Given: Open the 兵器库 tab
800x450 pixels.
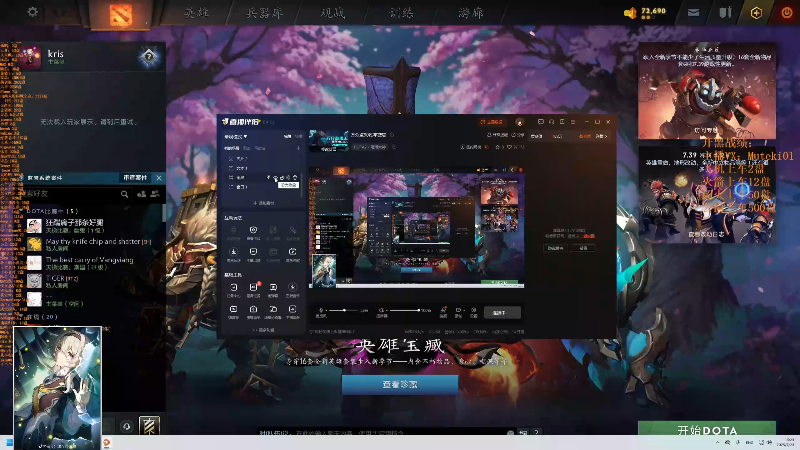Looking at the screenshot, I should (264, 13).
